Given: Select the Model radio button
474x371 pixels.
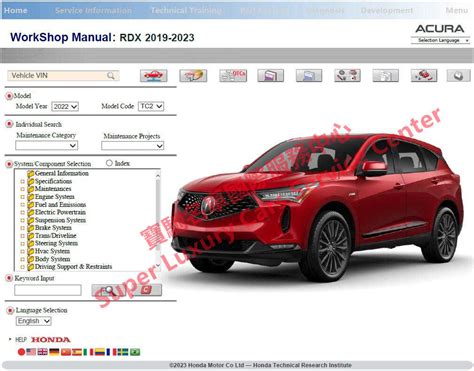Looking at the screenshot, I should click(9, 96).
